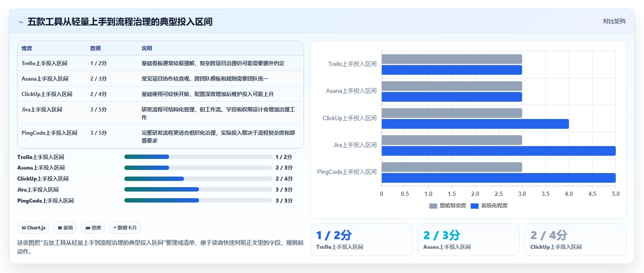Click table cell PingCode上手投入区间
Viewport: 644px width, 273px height.
[49, 133]
